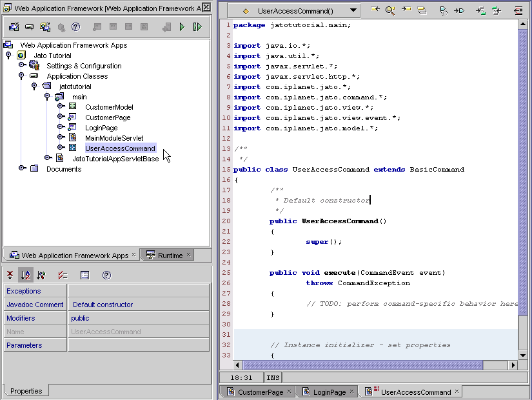Expand the CustomerModel node
Image resolution: width=532 pixels, height=400 pixels.
pos(61,106)
